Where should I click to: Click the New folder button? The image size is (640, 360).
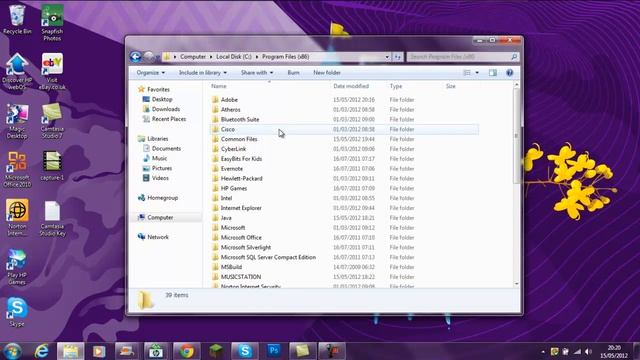[x=327, y=73]
